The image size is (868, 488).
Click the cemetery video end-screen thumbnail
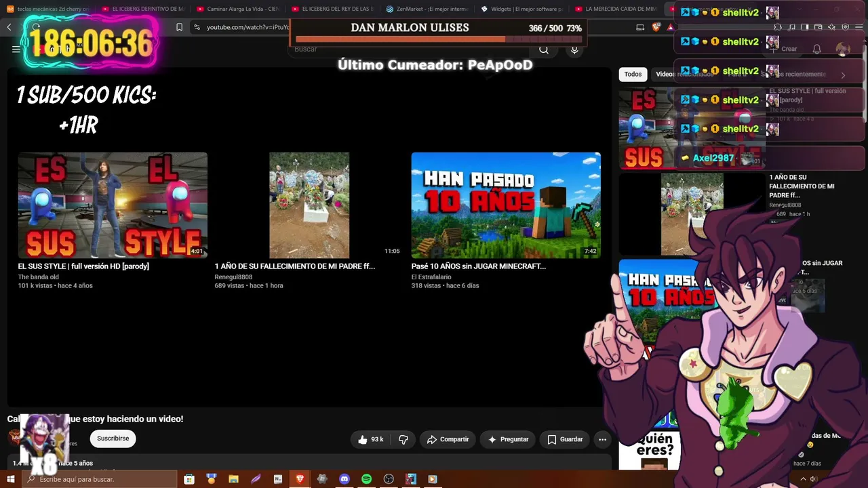pos(309,205)
